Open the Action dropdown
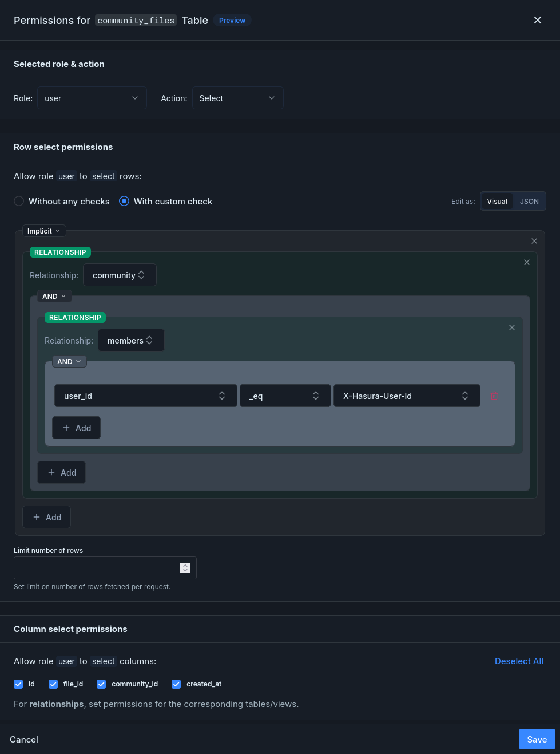Screen dimensions: 560x754 point(238,98)
